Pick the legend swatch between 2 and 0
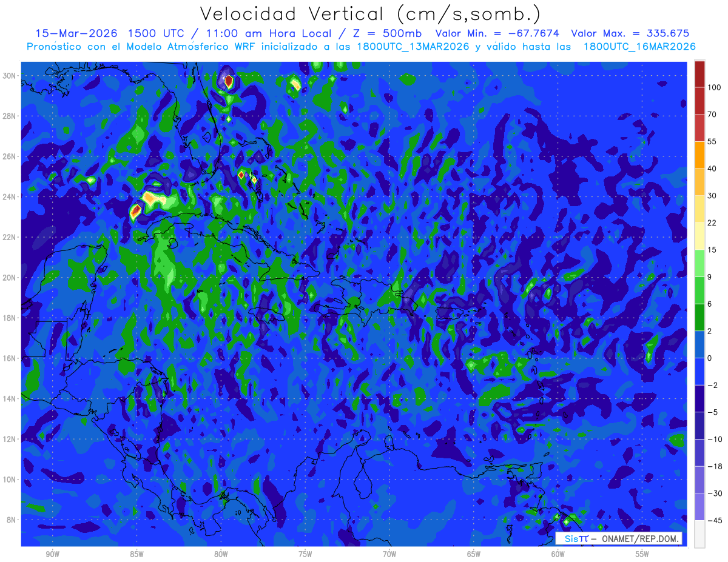The width and height of the screenshot is (728, 562). (x=699, y=344)
